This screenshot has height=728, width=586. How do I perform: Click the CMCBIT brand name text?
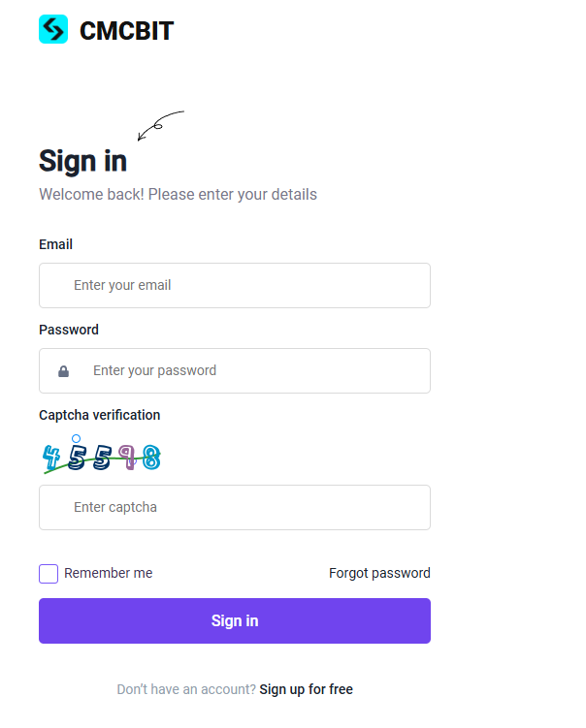[x=126, y=31]
